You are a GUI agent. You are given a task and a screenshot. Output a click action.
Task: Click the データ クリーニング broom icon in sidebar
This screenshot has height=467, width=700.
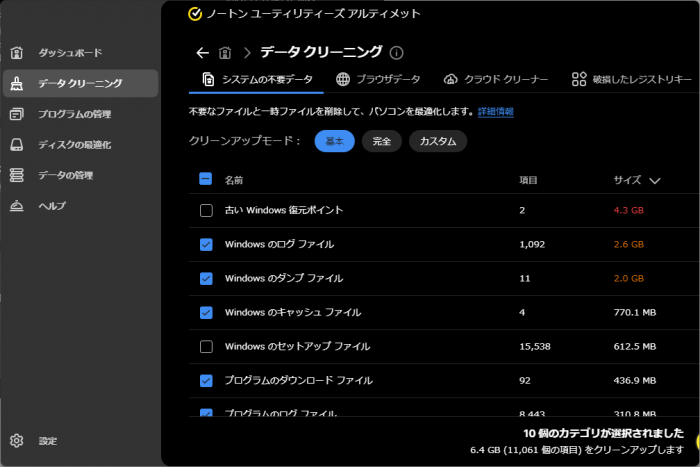coord(17,83)
